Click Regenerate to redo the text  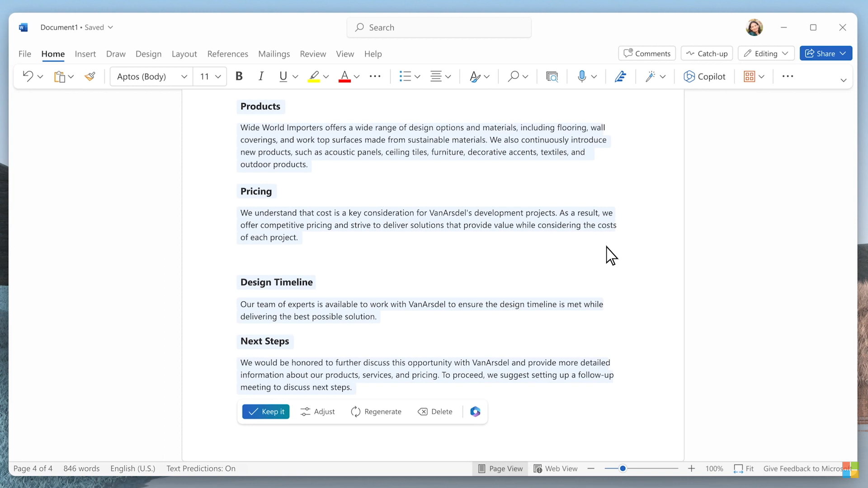click(376, 411)
